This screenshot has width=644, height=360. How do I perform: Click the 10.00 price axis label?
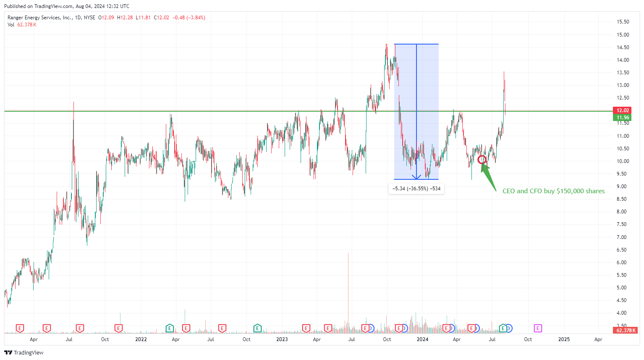click(x=623, y=161)
